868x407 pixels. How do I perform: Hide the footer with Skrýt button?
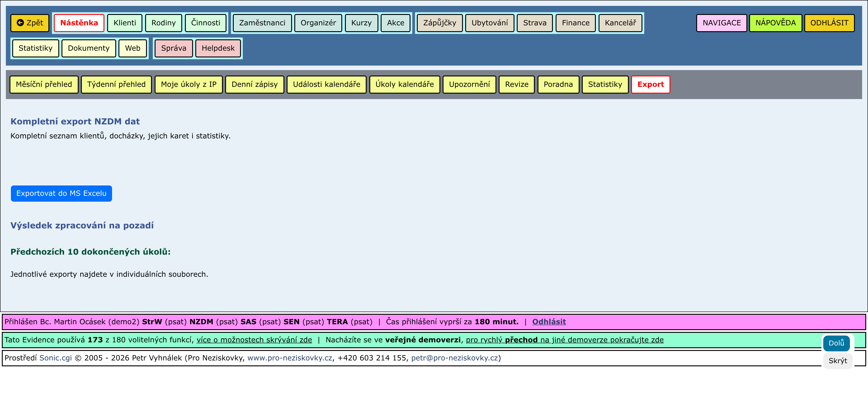837,361
